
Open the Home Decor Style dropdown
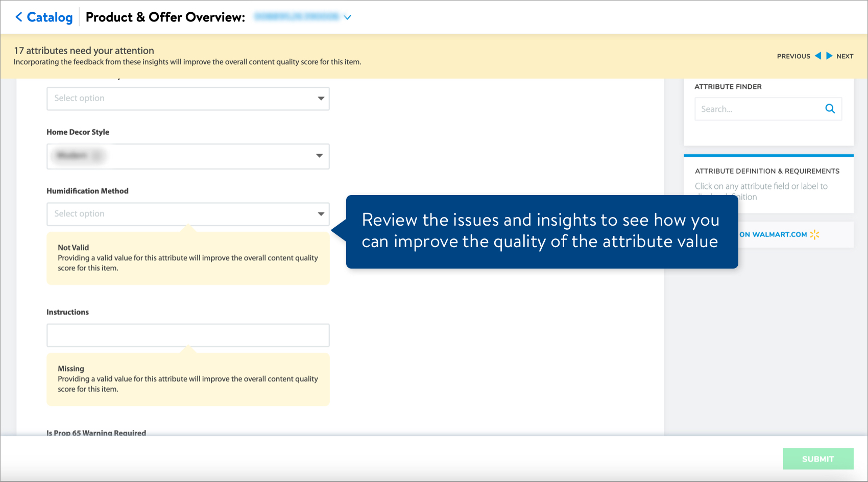pos(188,156)
